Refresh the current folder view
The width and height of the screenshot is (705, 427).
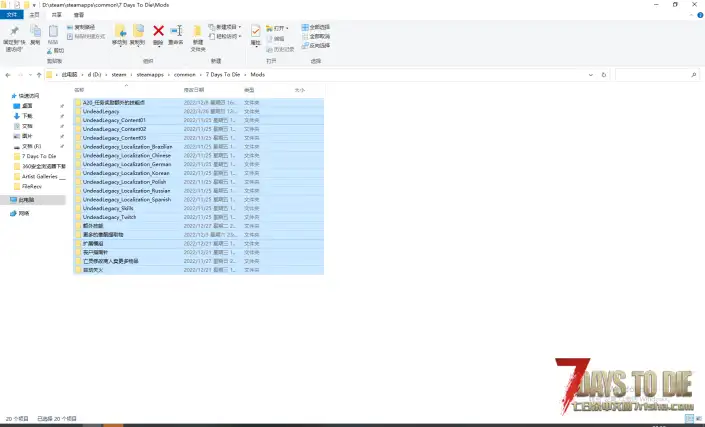click(604, 75)
